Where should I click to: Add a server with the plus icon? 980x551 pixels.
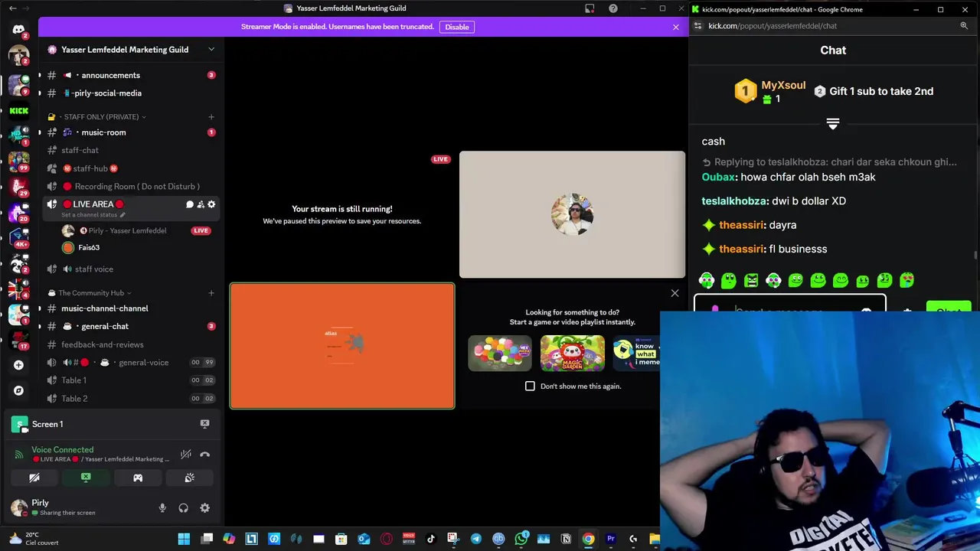click(x=18, y=365)
